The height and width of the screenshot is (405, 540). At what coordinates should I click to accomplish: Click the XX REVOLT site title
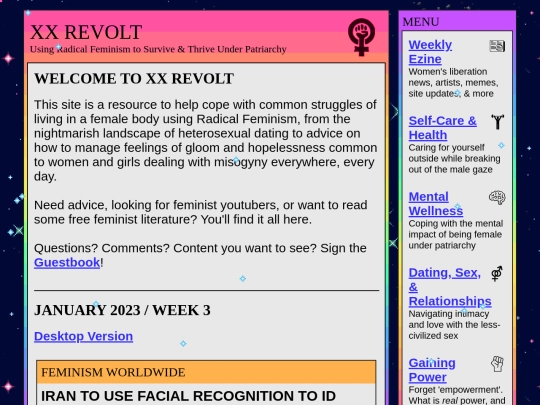(x=86, y=32)
